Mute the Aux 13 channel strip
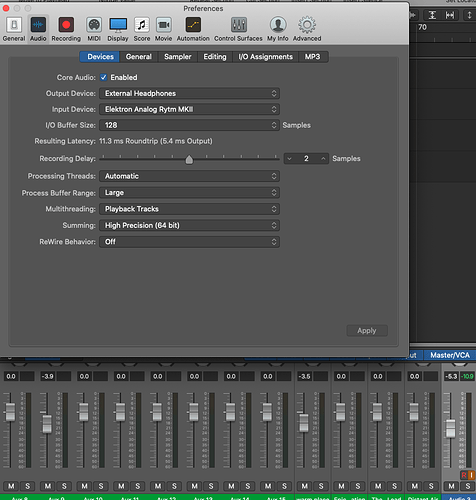The image size is (476, 500). [194, 486]
